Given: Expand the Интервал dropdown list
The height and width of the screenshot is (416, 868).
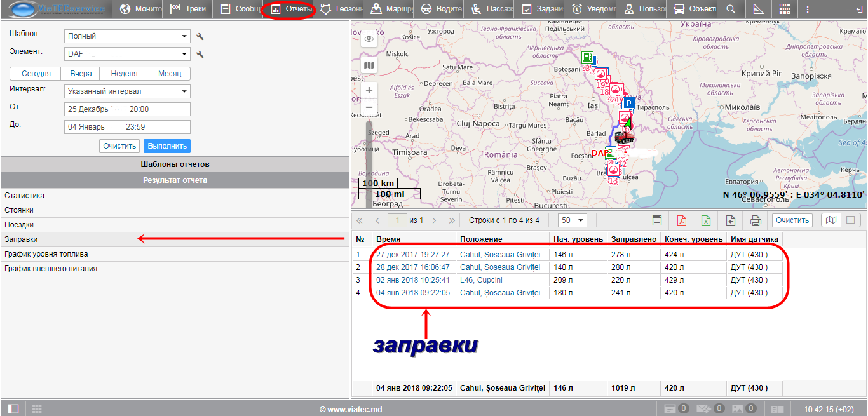Looking at the screenshot, I should tap(127, 91).
